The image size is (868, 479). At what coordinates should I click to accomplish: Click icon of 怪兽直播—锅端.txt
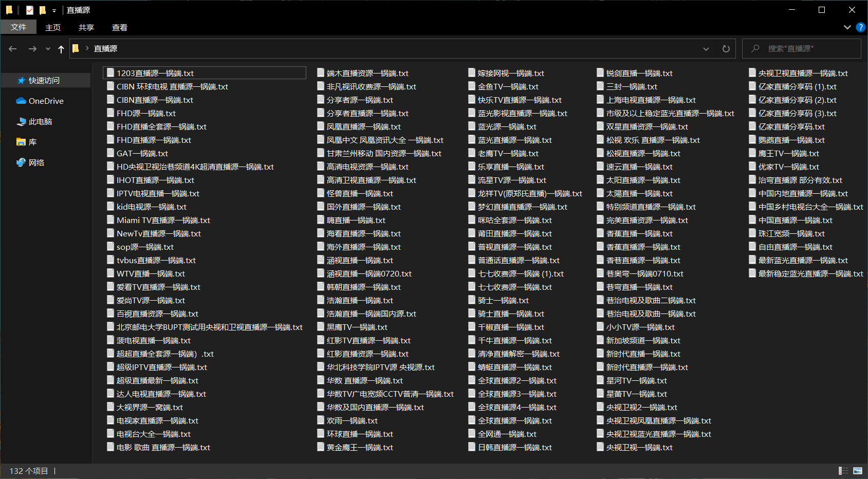pyautogui.click(x=321, y=193)
